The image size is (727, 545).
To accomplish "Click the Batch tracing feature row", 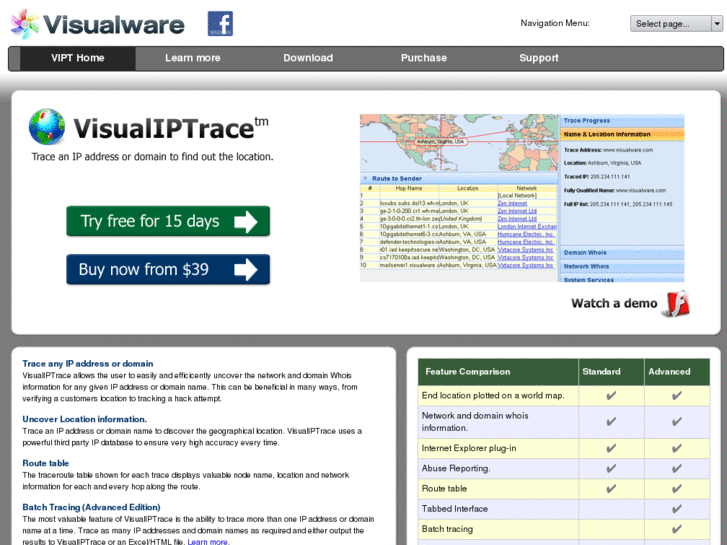I will click(x=564, y=529).
